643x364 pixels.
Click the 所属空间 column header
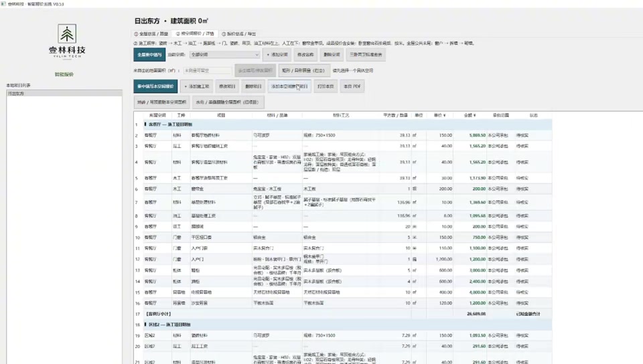point(157,116)
